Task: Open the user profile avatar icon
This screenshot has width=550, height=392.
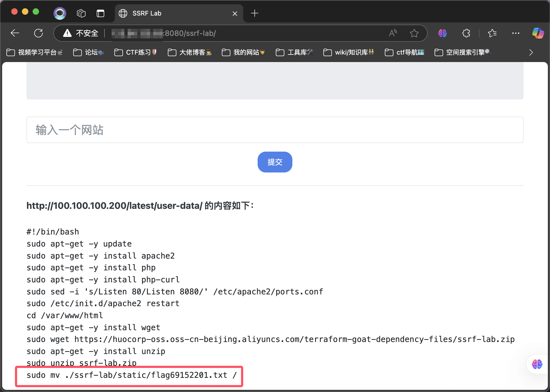Action: [60, 13]
